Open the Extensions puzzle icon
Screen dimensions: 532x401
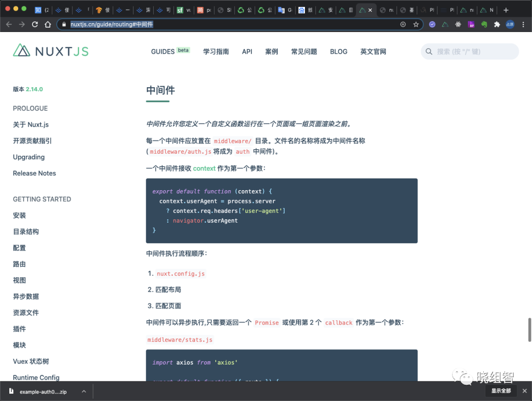pos(497,25)
